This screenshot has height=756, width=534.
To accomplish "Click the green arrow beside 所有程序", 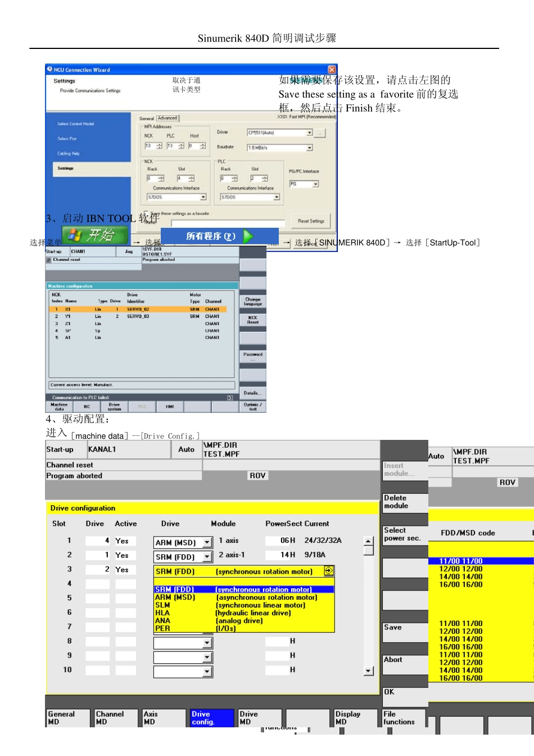I will tap(248, 236).
